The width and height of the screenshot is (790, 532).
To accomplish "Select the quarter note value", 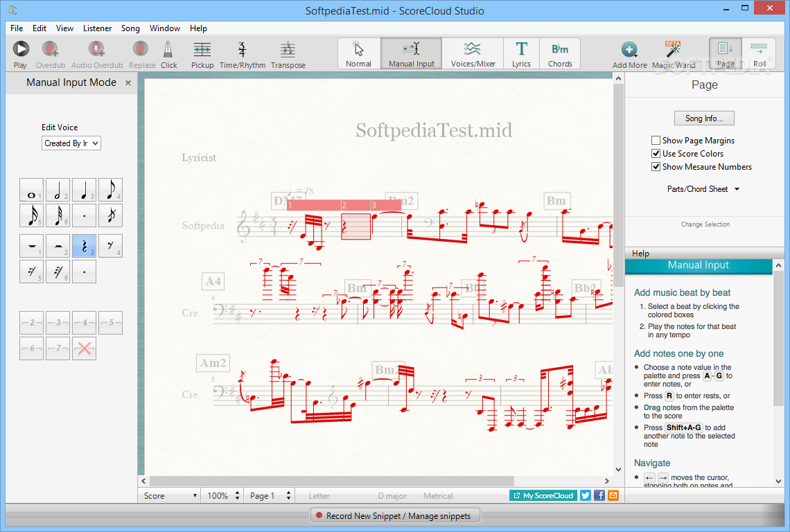I will coord(84,190).
